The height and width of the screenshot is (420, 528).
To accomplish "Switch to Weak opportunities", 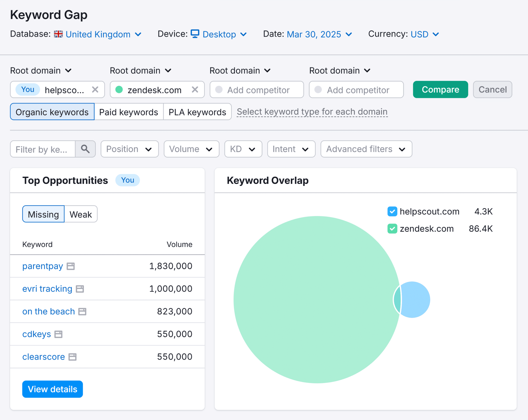I will pyautogui.click(x=81, y=214).
